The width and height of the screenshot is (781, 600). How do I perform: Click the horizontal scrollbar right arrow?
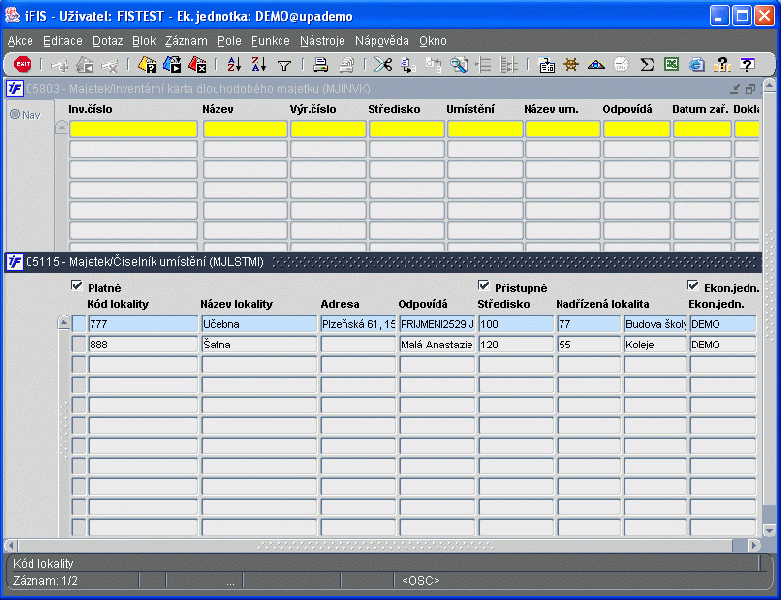[x=755, y=545]
